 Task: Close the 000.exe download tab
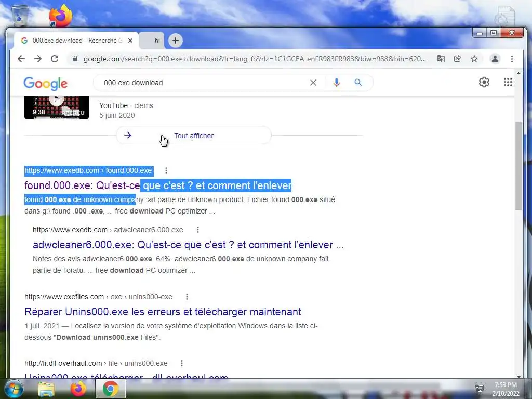130,41
